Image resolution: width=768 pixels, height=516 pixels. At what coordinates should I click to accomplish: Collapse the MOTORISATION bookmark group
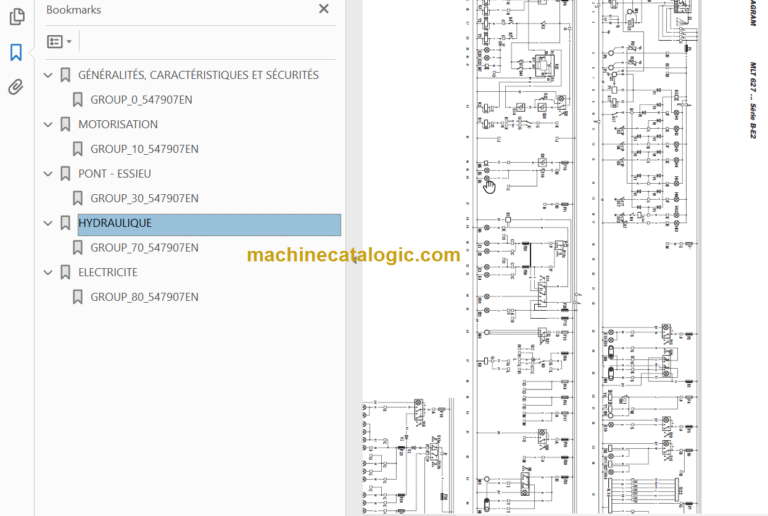click(x=48, y=124)
